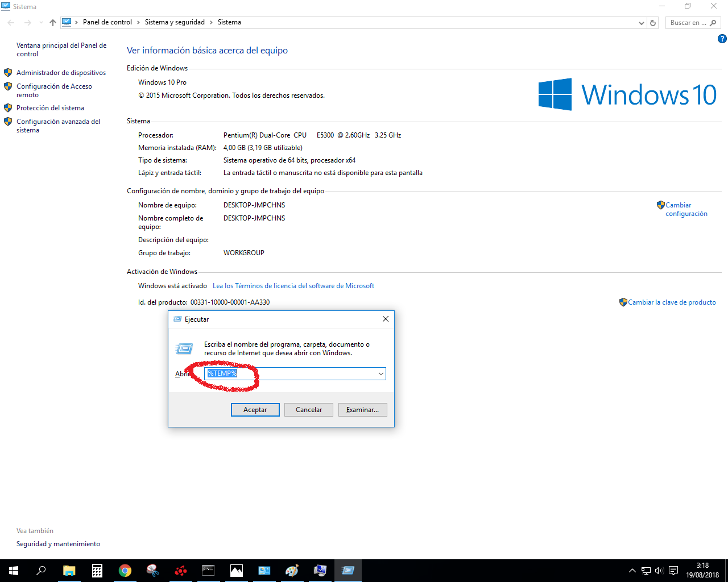The height and width of the screenshot is (582, 728).
Task: Click the Microsoft Corporation copyright line
Action: (231, 95)
